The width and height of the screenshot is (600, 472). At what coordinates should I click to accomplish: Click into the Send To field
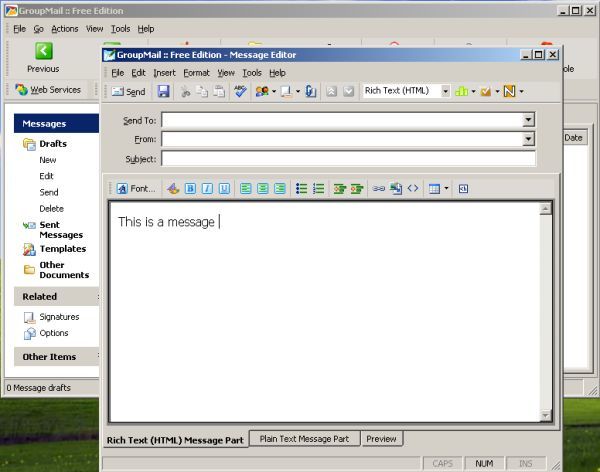pos(342,120)
